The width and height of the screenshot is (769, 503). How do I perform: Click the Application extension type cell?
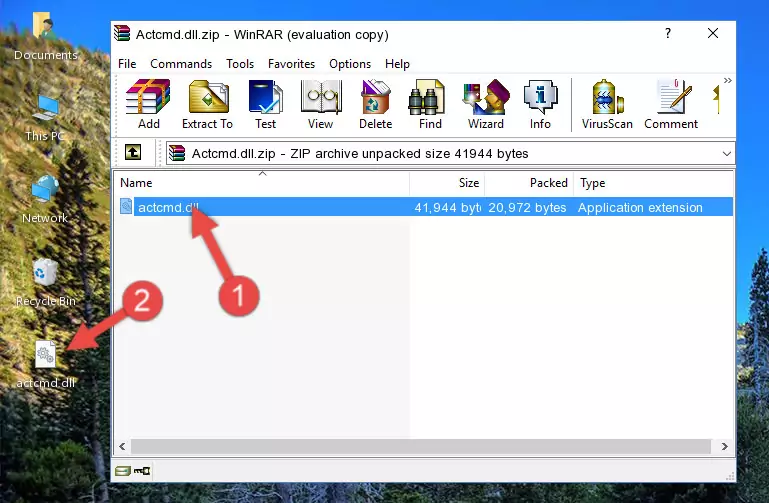[x=640, y=207]
